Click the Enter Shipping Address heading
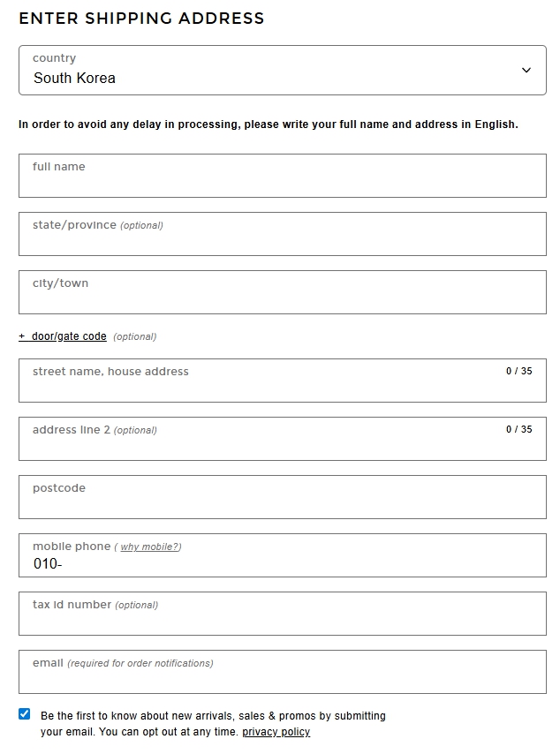This screenshot has width=560, height=754. point(141,19)
